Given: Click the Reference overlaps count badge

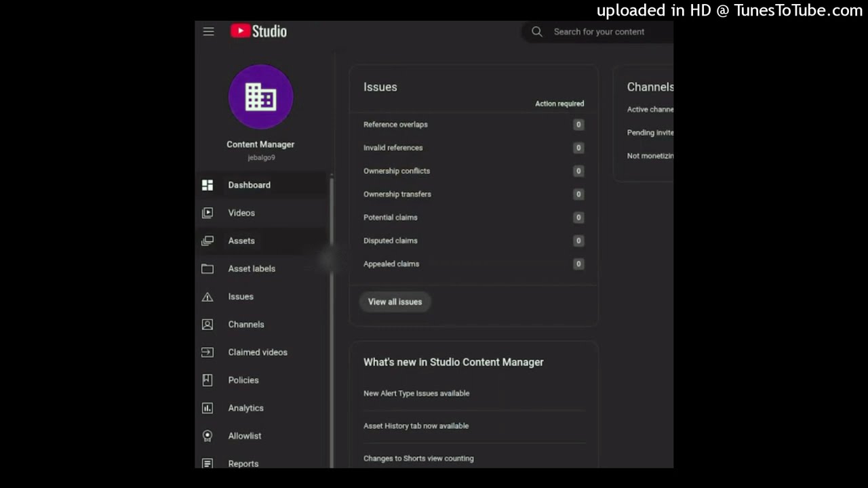Looking at the screenshot, I should click(x=578, y=125).
